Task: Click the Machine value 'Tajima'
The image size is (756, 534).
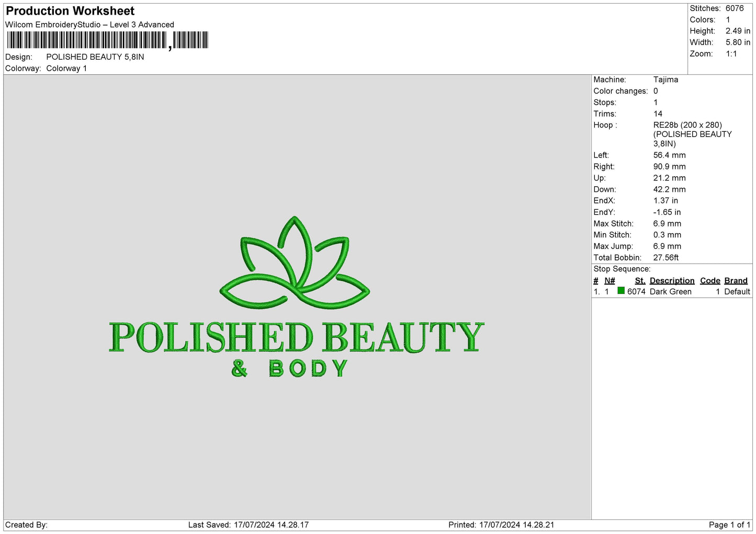Action: 665,79
